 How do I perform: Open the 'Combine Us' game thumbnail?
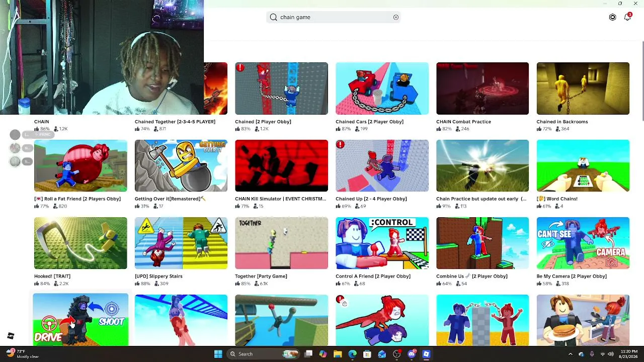[482, 243]
